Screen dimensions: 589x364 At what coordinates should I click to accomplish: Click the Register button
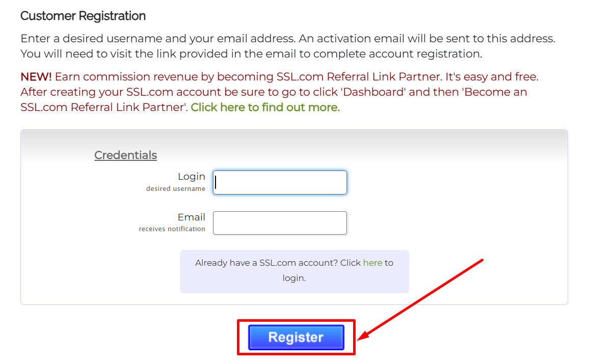pos(296,338)
